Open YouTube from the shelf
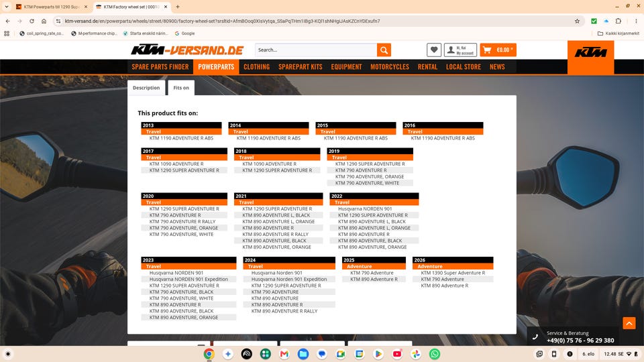 coord(397,354)
